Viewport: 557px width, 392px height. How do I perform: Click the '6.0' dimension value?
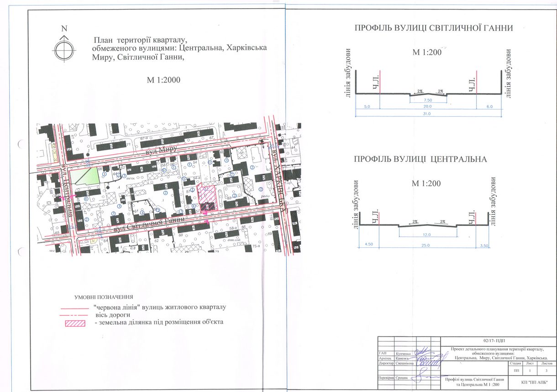click(x=489, y=106)
